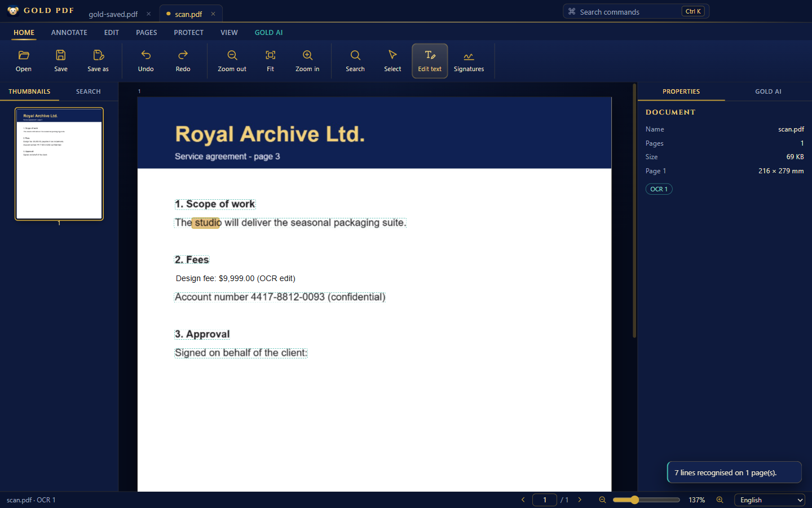
Task: Fit the page to the window
Action: pyautogui.click(x=271, y=61)
